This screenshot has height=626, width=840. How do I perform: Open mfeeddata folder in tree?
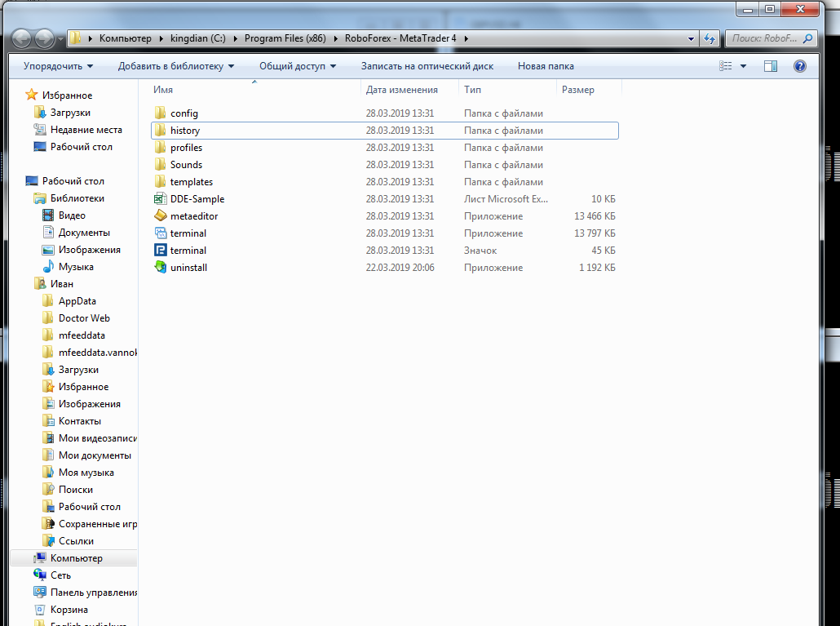pos(82,335)
